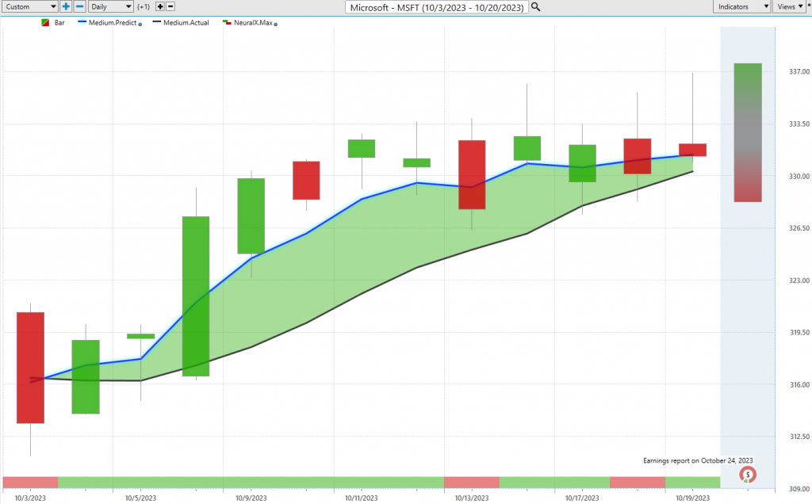
Task: Click the green candlestick above 10/17/2023
Action: pos(582,163)
